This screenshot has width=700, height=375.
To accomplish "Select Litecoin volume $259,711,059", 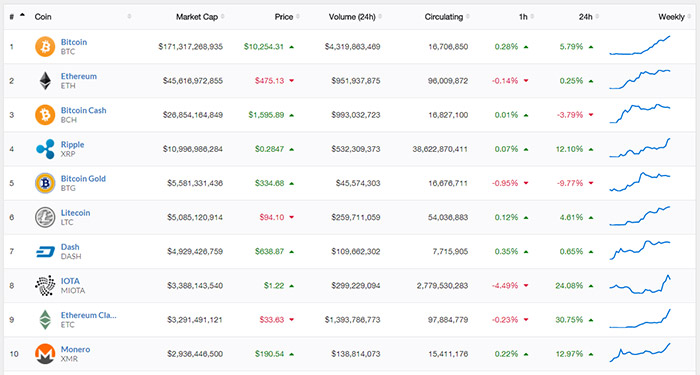I will (356, 217).
